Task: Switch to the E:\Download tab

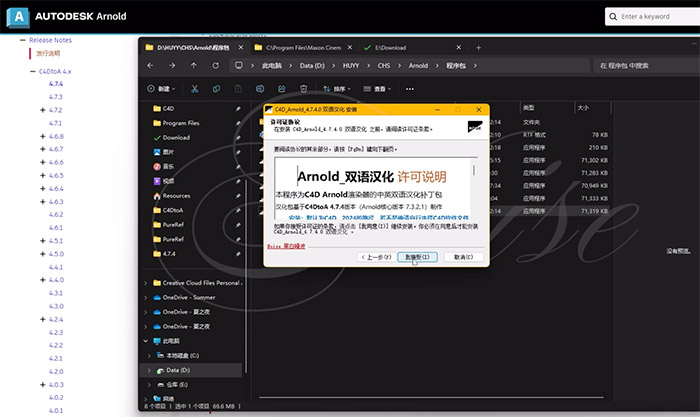Action: [x=412, y=47]
